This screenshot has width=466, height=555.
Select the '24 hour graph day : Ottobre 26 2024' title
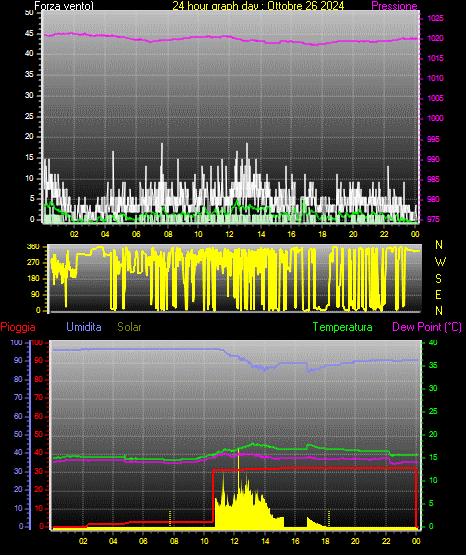click(258, 6)
